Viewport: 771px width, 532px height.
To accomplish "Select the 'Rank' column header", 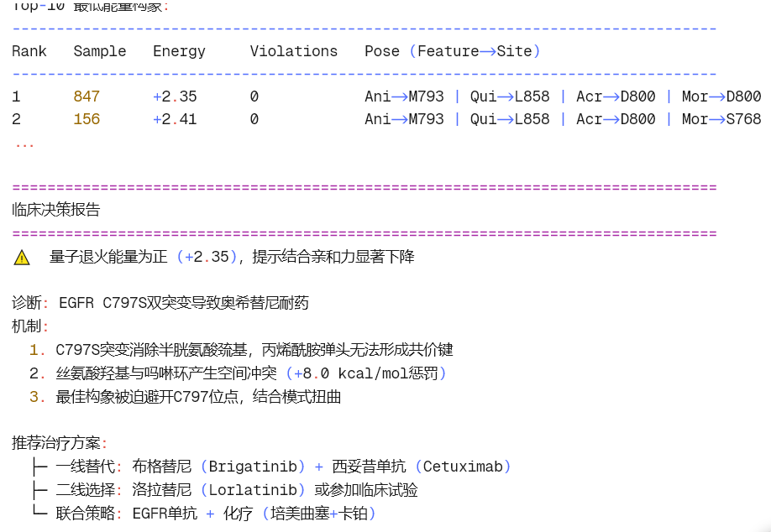I will pyautogui.click(x=29, y=51).
